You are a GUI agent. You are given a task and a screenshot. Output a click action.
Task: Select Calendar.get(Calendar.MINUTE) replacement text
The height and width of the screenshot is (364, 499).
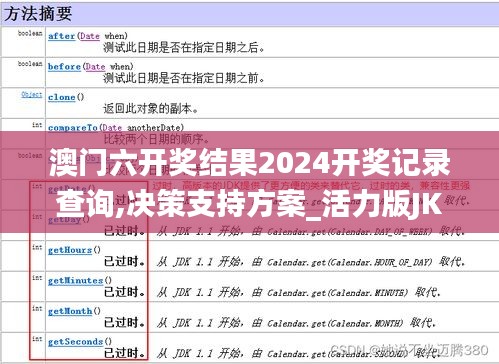(338, 293)
